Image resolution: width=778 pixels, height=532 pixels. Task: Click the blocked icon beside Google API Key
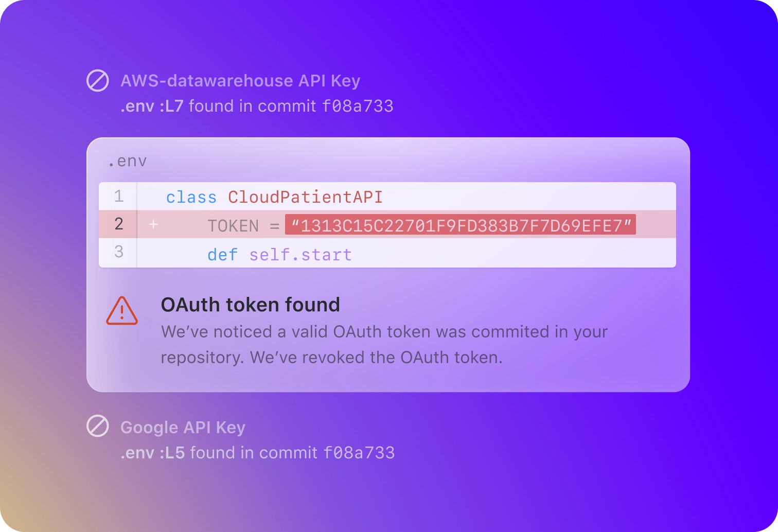[x=98, y=427]
